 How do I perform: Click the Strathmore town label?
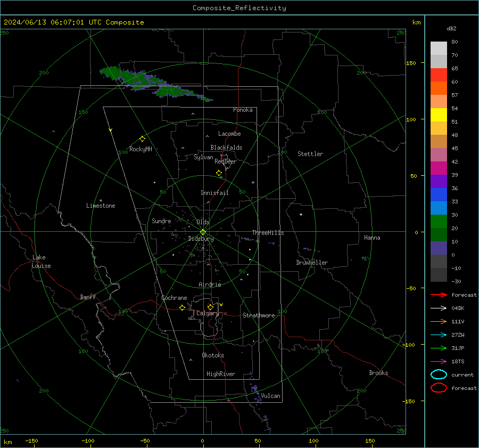click(259, 315)
